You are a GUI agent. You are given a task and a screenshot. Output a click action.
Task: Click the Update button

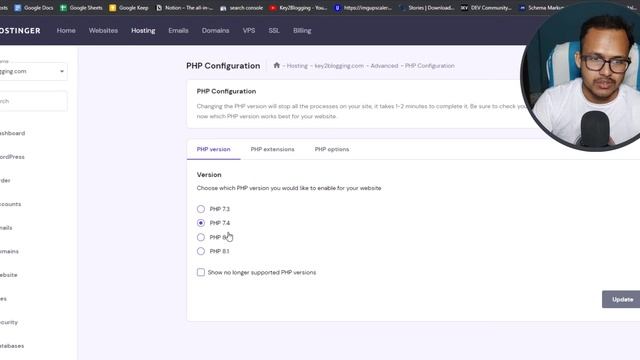(621, 299)
